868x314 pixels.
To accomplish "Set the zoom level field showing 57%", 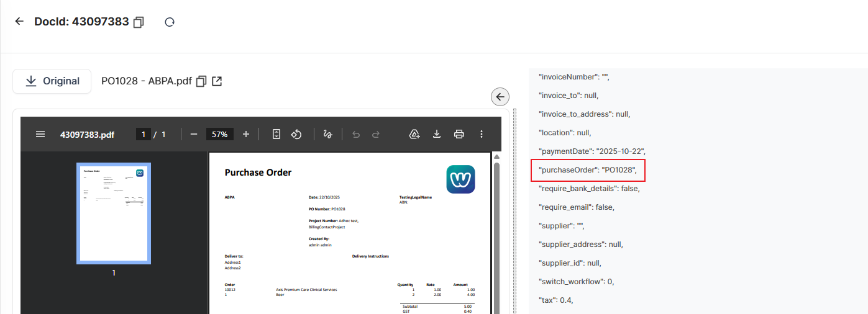I will [x=220, y=134].
